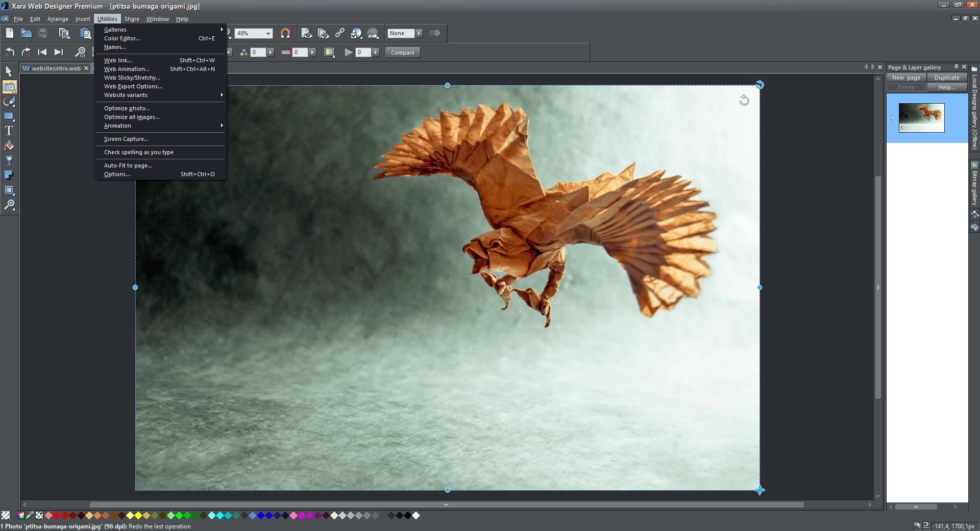
Task: Click the Help button in the gallery
Action: 947,87
